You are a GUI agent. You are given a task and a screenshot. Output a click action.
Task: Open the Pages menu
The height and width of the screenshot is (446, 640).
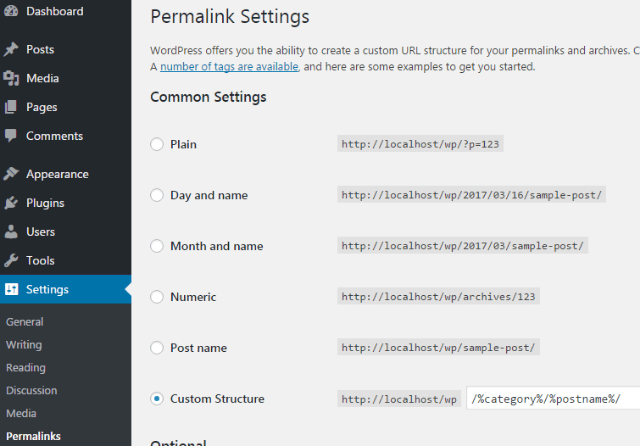[x=42, y=107]
